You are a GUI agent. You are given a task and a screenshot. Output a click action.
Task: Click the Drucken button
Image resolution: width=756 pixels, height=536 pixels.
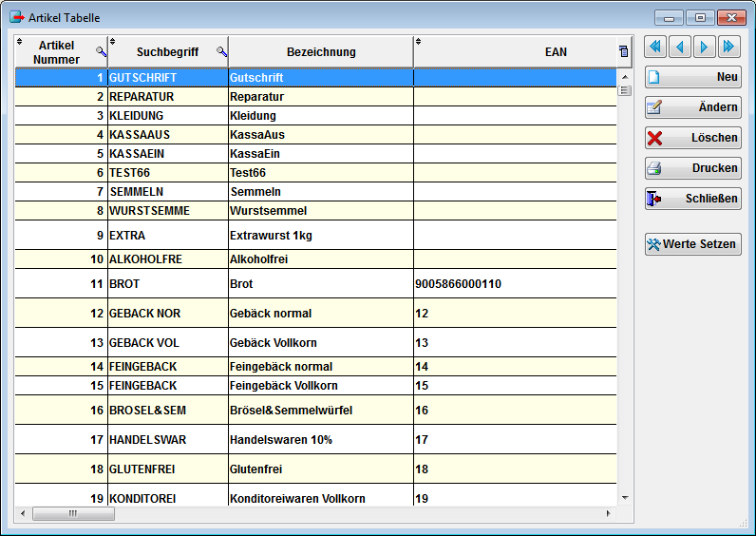coord(692,168)
